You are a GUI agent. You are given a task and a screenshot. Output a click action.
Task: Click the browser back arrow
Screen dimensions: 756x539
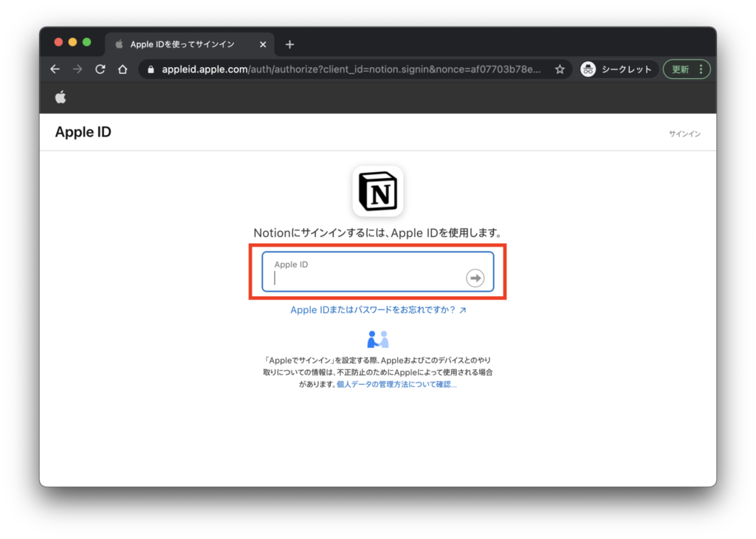(x=55, y=69)
